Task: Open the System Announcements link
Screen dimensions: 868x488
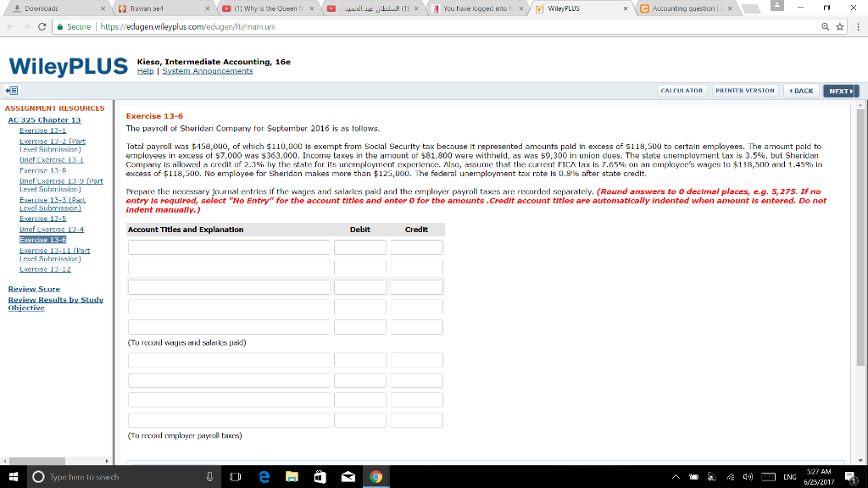Action: click(x=208, y=71)
